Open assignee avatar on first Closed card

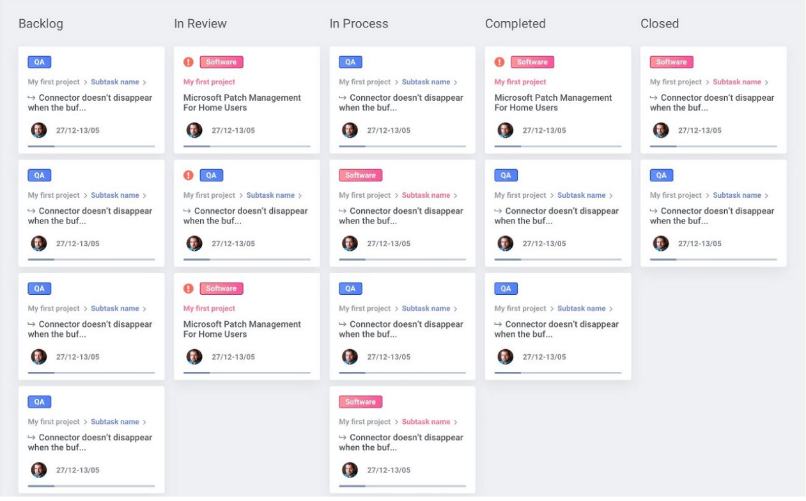661,130
